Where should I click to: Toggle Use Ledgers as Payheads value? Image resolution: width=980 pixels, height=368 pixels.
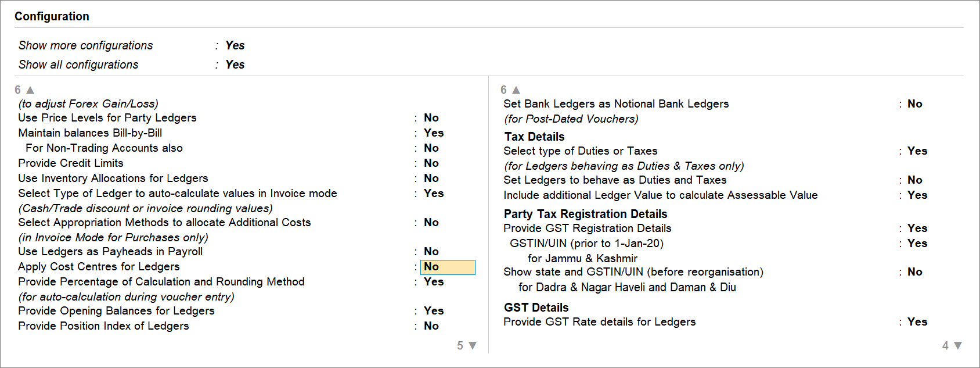tap(431, 252)
